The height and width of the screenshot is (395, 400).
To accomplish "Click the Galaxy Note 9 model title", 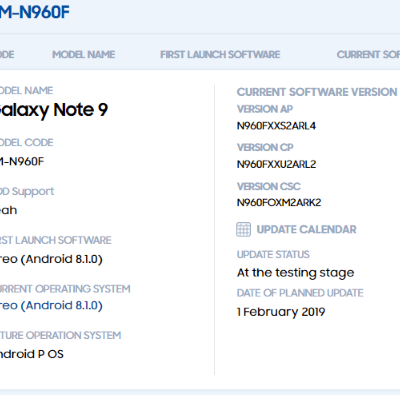I will pos(54,110).
